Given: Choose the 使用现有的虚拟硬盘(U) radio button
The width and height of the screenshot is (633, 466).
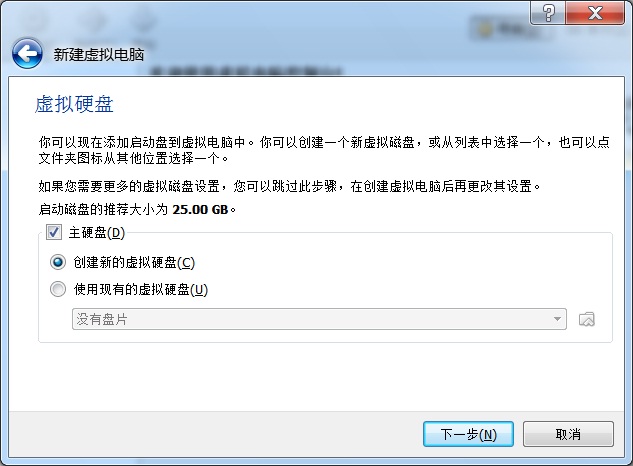Looking at the screenshot, I should (58, 289).
